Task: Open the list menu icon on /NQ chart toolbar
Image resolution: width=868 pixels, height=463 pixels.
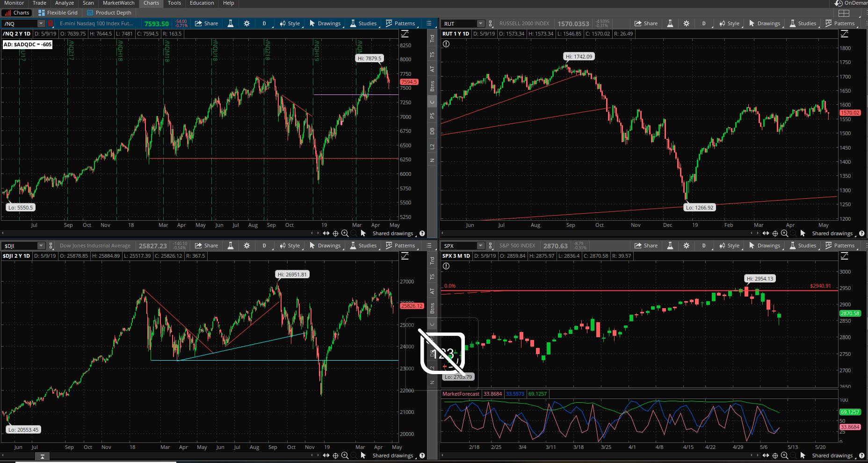Action: point(429,23)
